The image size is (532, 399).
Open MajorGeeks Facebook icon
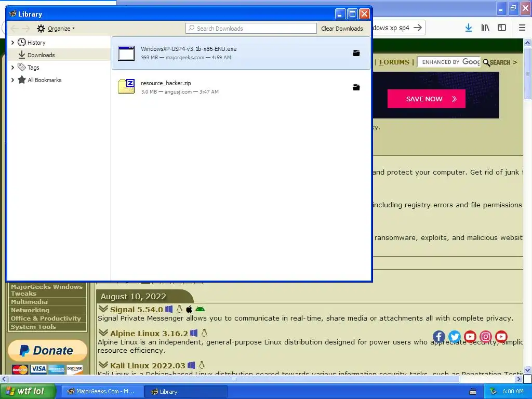coord(438,337)
